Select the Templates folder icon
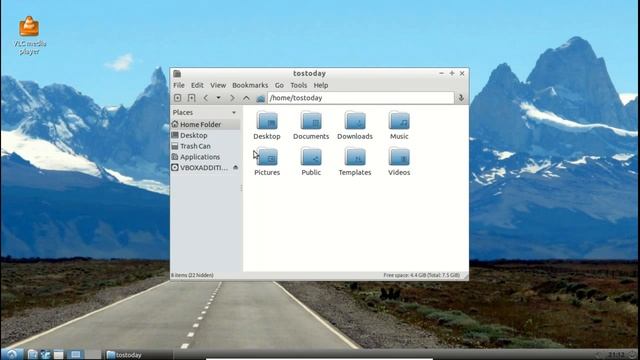The height and width of the screenshot is (360, 640). (x=355, y=162)
